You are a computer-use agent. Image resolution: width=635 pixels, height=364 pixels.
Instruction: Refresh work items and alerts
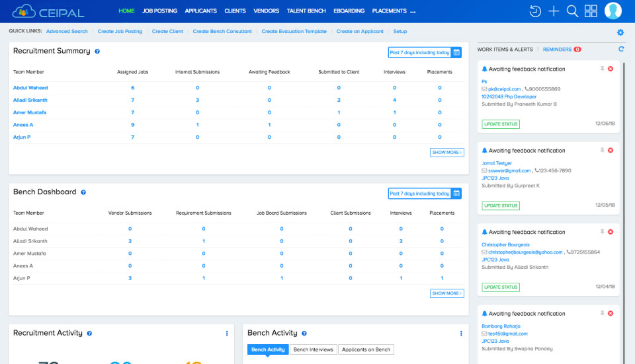[621, 49]
